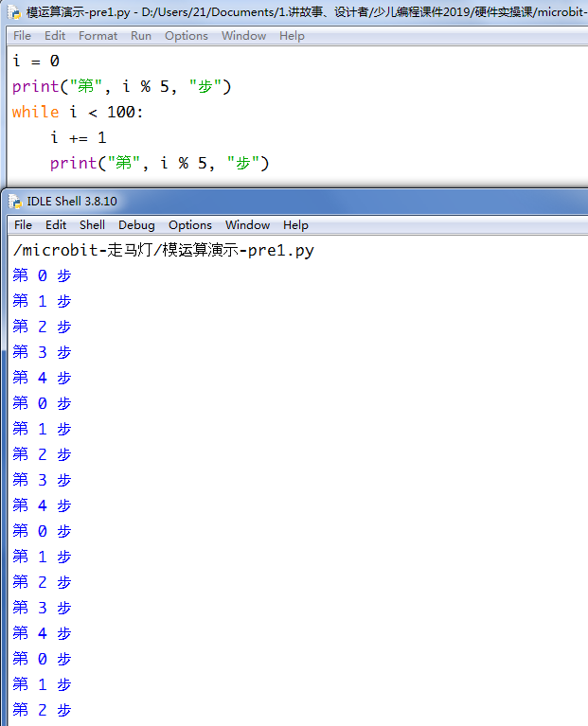Click the script path line in shell output
This screenshot has width=588, height=726.
[164, 251]
